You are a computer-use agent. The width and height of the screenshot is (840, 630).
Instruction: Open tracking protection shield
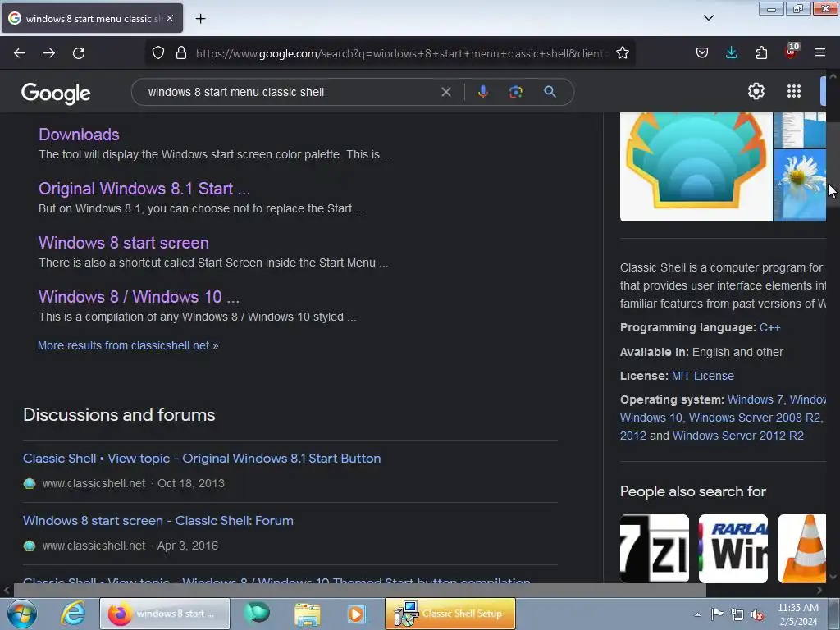click(x=158, y=53)
